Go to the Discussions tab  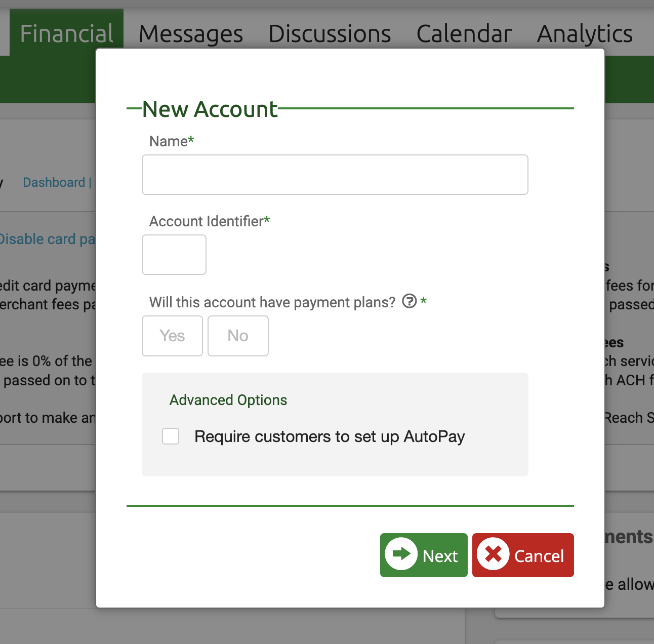[x=330, y=34]
